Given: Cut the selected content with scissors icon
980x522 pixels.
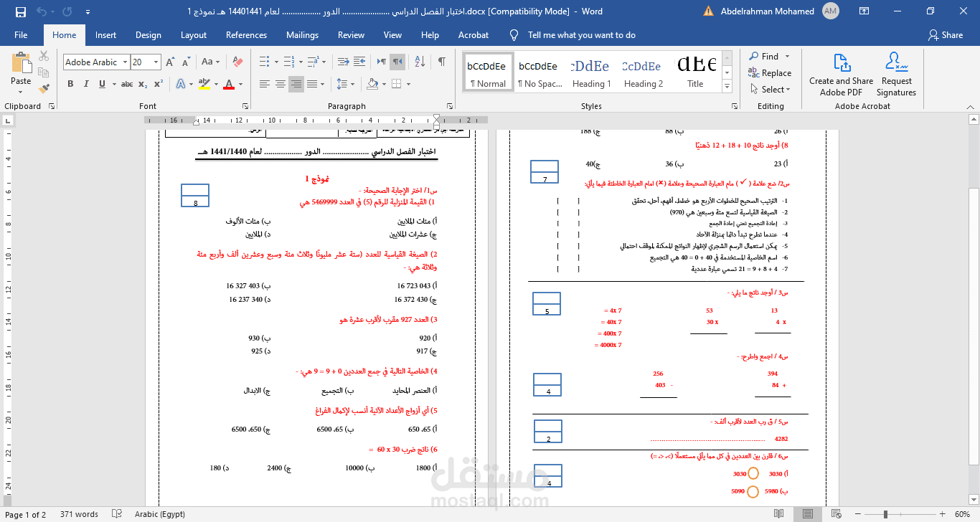Looking at the screenshot, I should click(x=44, y=57).
